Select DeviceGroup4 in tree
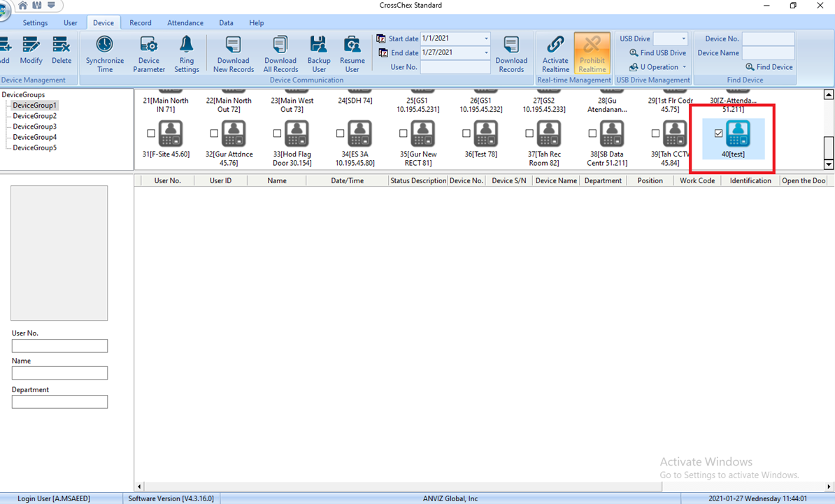The height and width of the screenshot is (504, 835). (x=34, y=137)
